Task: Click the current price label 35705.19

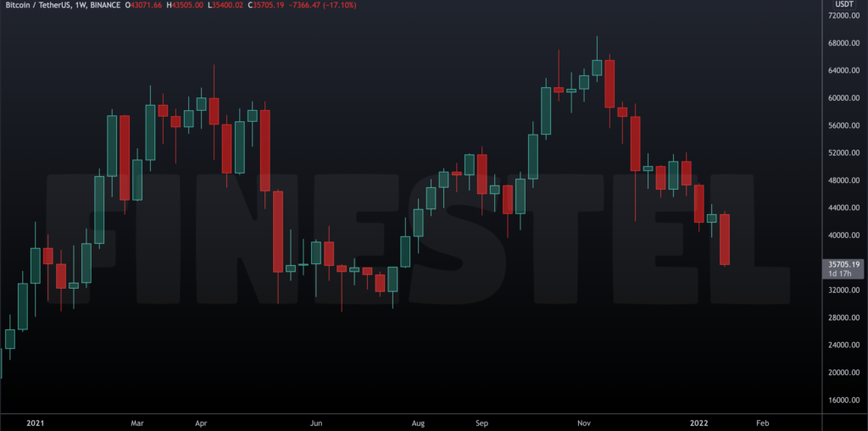Action: pos(844,264)
